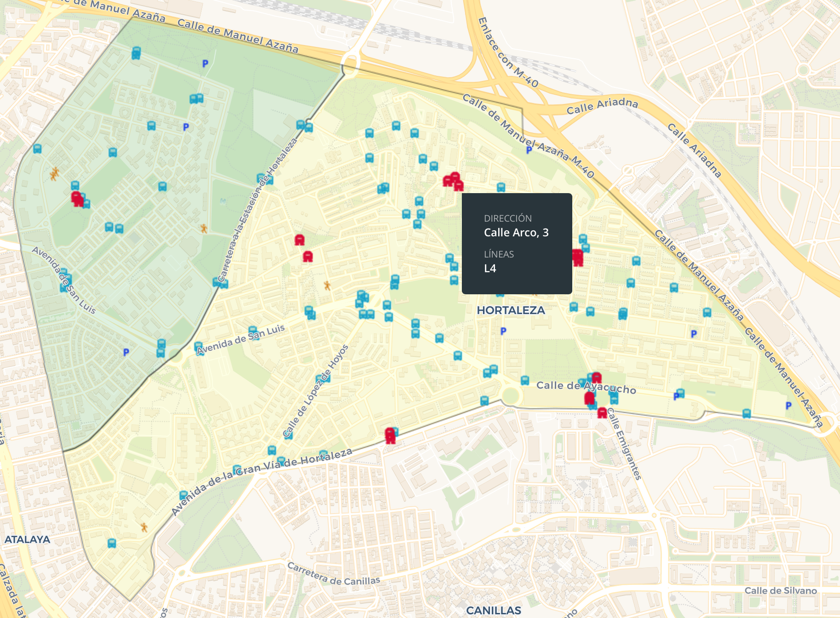The height and width of the screenshot is (618, 840).
Task: Select the easternmost bus stop icon
Action: tap(747, 413)
